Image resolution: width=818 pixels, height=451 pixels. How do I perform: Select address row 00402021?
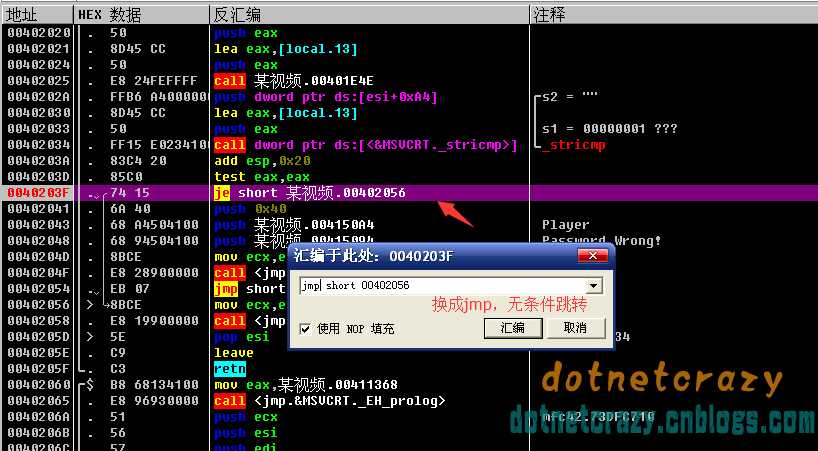[39, 49]
